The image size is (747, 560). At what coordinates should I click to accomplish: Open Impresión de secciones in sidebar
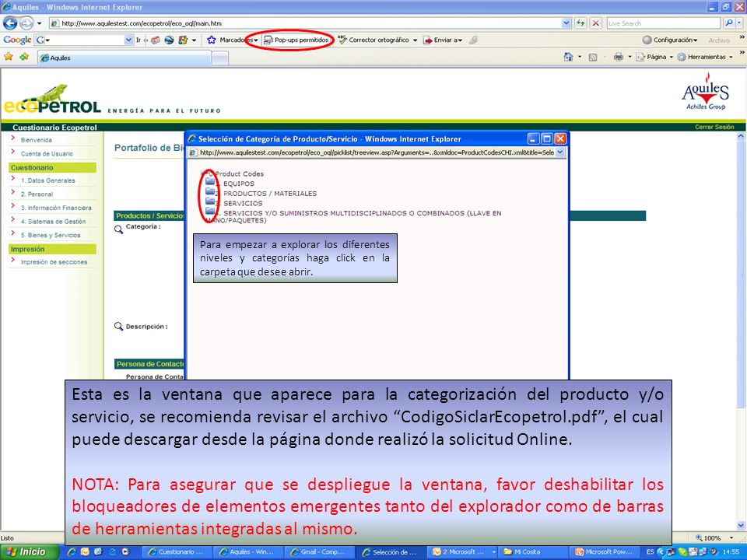tap(54, 262)
